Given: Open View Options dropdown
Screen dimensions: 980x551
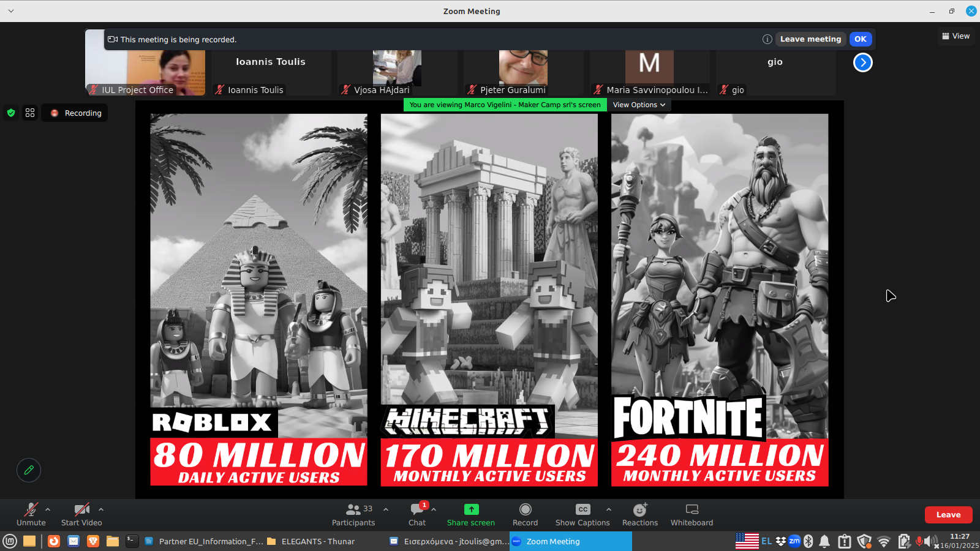Looking at the screenshot, I should [639, 105].
